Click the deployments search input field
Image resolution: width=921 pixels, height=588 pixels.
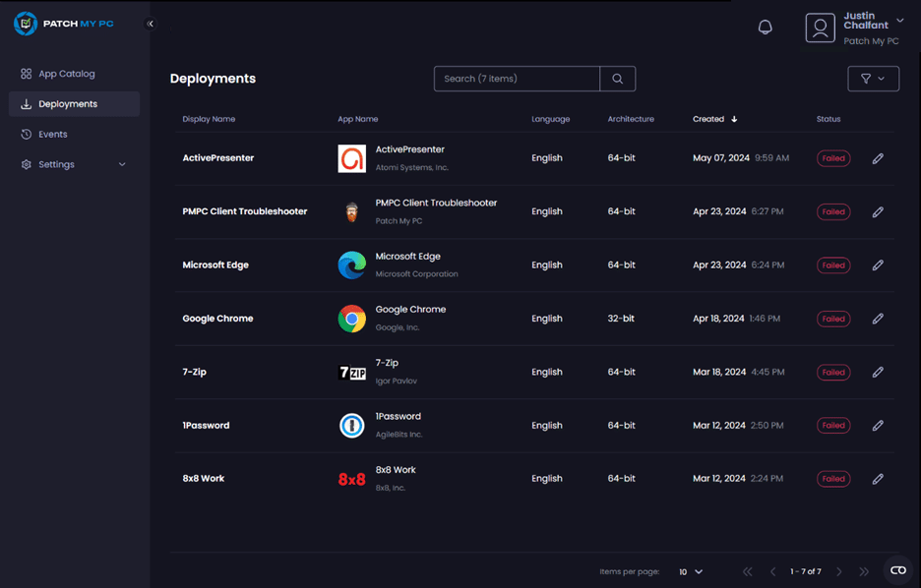coord(517,79)
